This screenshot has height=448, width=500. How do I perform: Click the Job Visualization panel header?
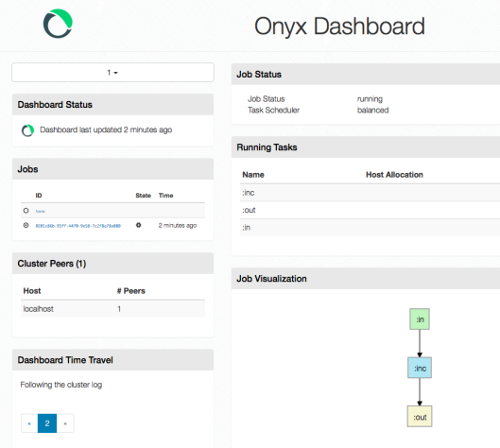click(366, 279)
